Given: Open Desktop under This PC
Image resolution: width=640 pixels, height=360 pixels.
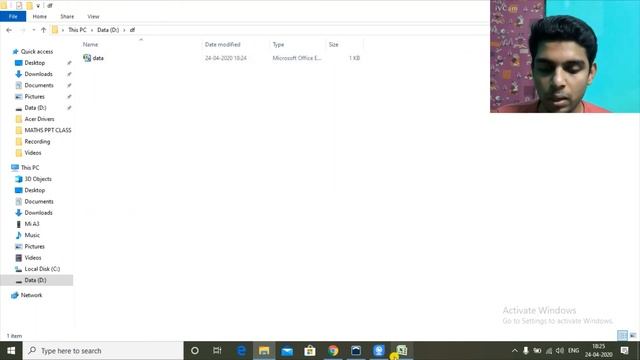Looking at the screenshot, I should coord(35,190).
